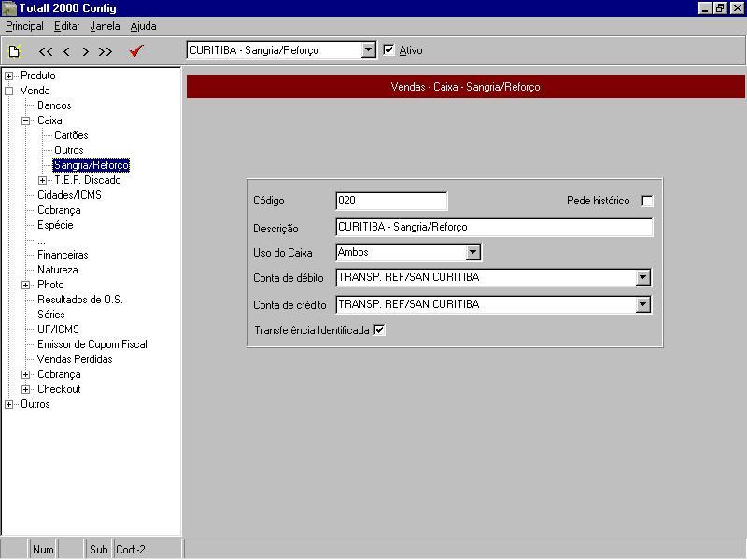Viewport: 747px width, 560px height.
Task: Select Séries in the tree
Action: pos(51,315)
